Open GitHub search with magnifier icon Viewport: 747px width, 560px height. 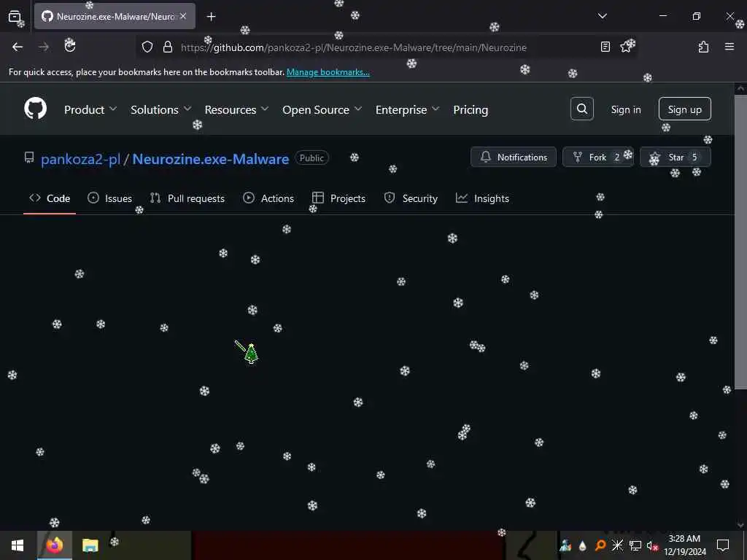(581, 109)
